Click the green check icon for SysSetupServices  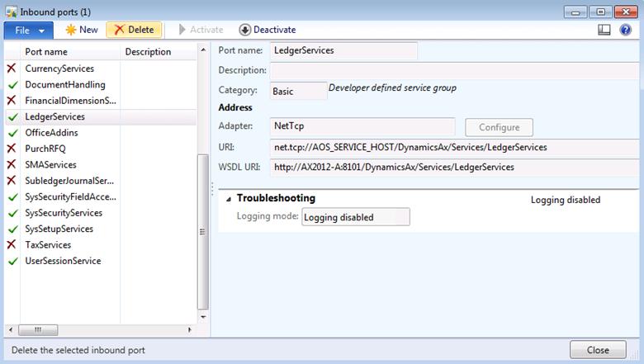coord(12,229)
